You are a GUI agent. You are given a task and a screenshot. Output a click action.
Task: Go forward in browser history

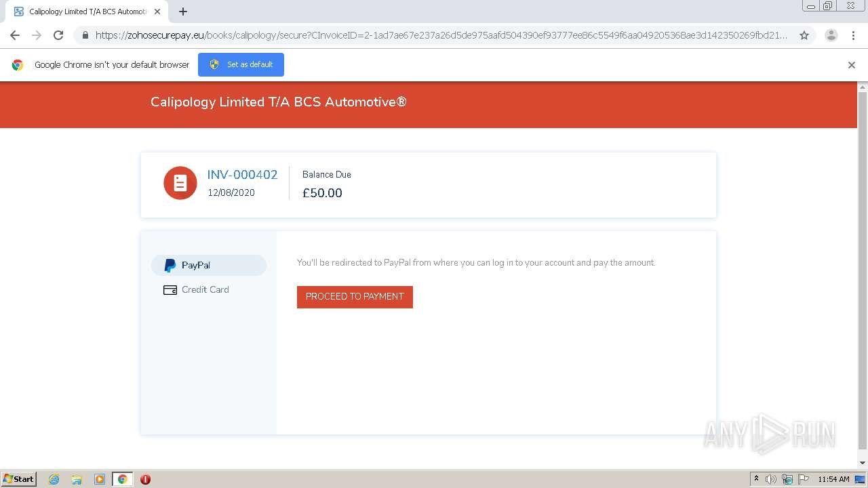(x=37, y=35)
